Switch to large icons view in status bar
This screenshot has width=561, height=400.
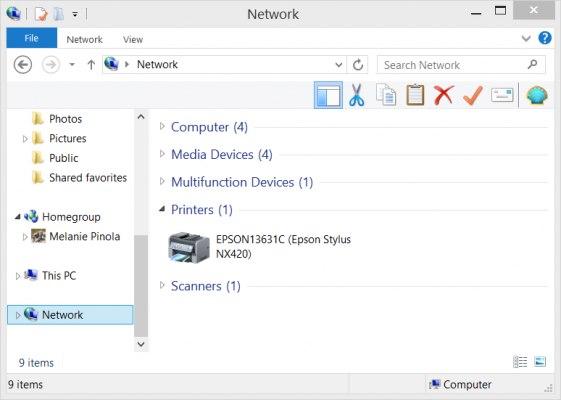pos(540,362)
